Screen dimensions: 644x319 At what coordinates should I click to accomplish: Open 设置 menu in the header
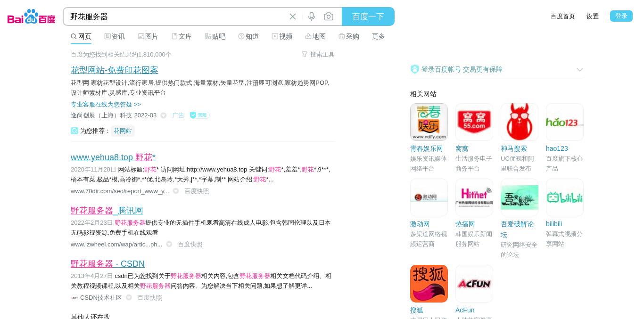click(x=593, y=16)
